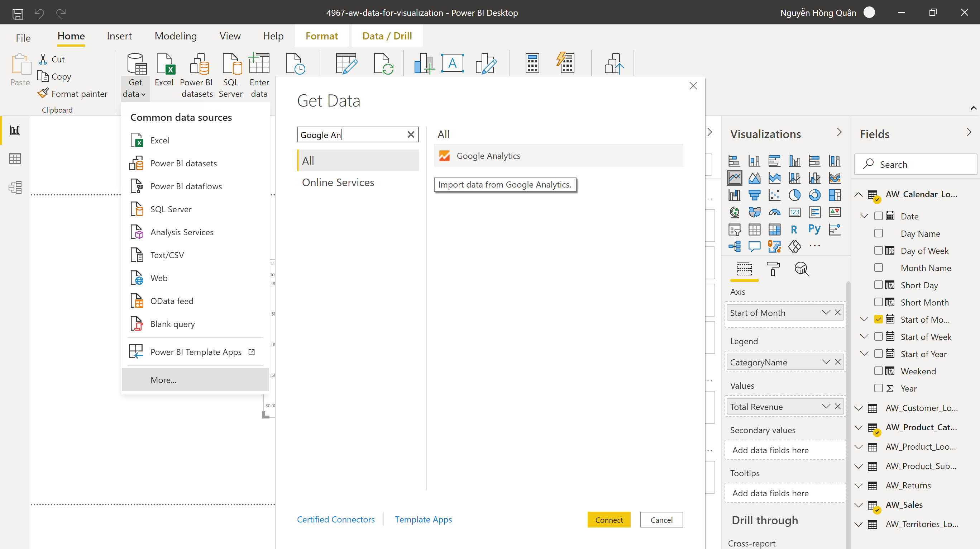The height and width of the screenshot is (549, 980).
Task: Expand the AW_Sales table
Action: (859, 505)
